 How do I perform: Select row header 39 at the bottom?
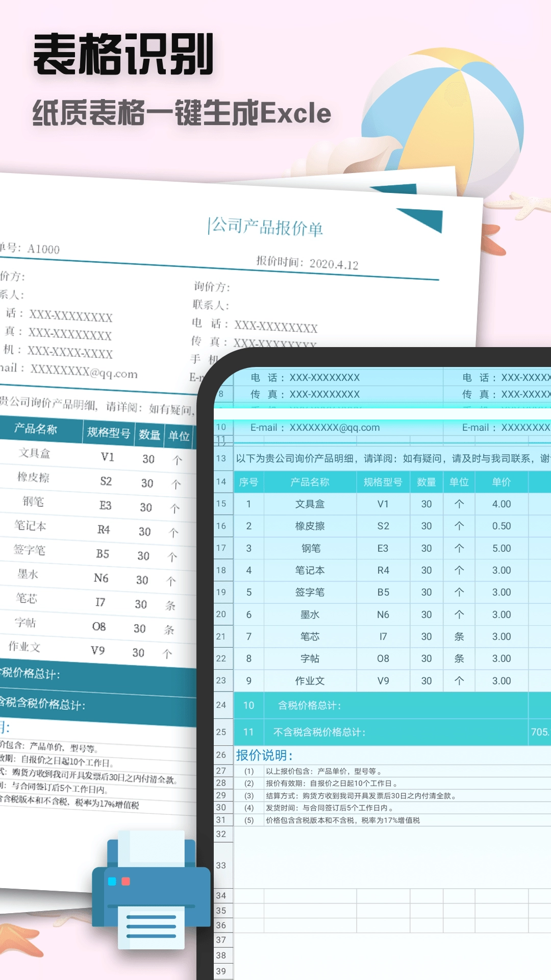[x=221, y=971]
